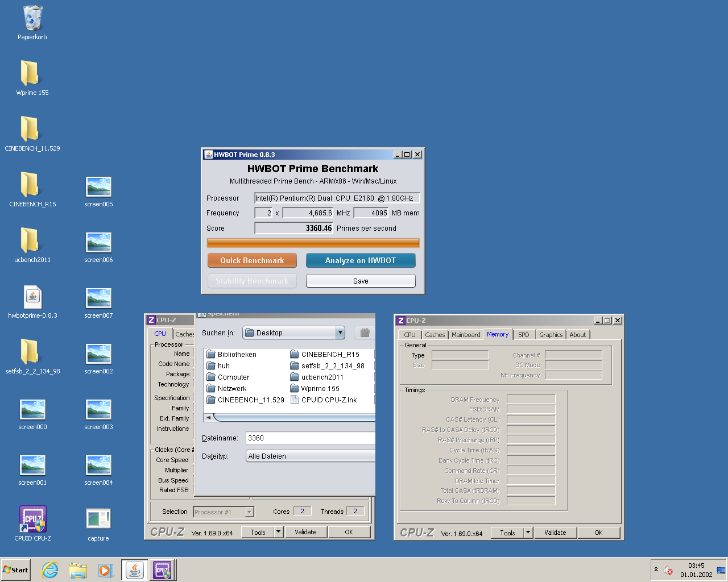Select the Wprime 155 desktop folder
The image size is (728, 582).
(x=32, y=78)
